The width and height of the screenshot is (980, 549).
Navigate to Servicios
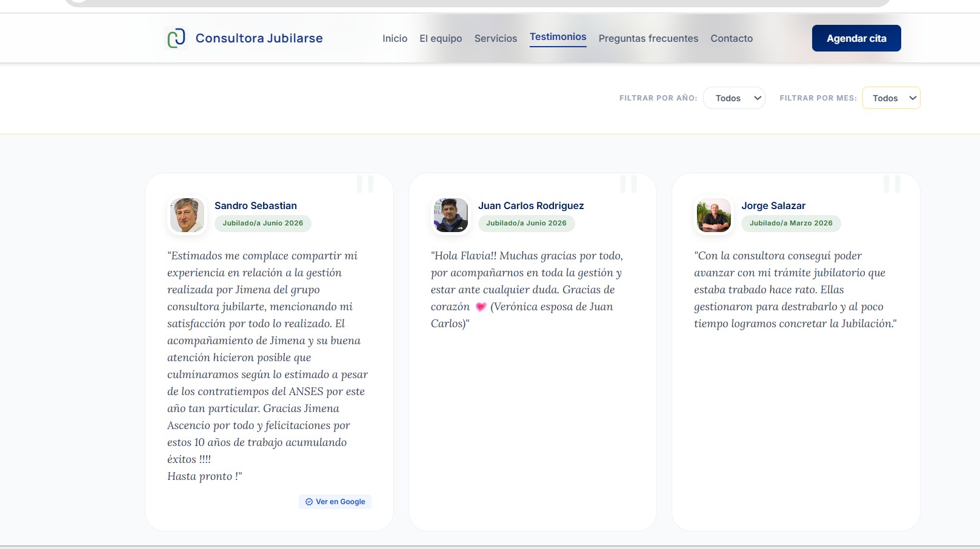click(x=496, y=38)
